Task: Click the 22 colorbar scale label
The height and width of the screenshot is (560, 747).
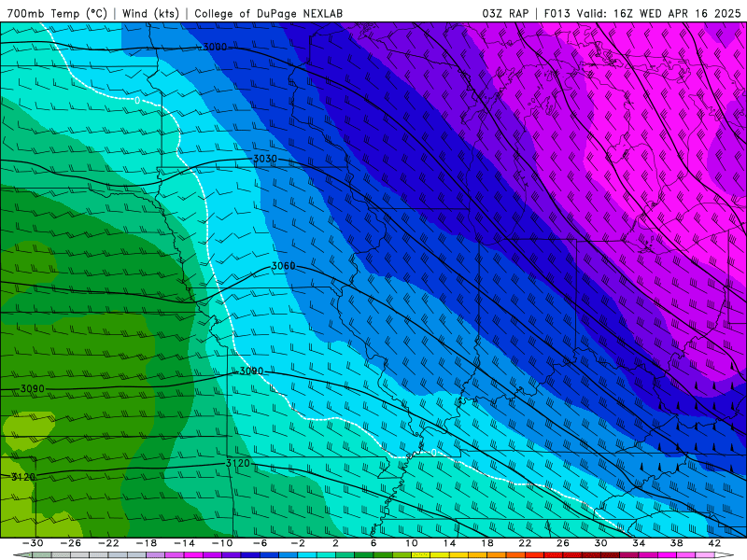Action: [x=525, y=543]
